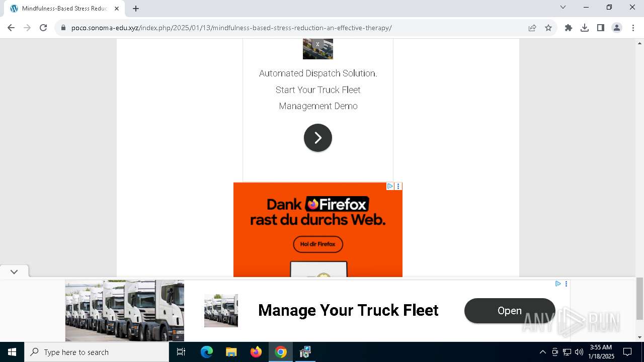Collapse the bottom anchor ad chevron
This screenshot has width=644, height=362.
coord(14,271)
